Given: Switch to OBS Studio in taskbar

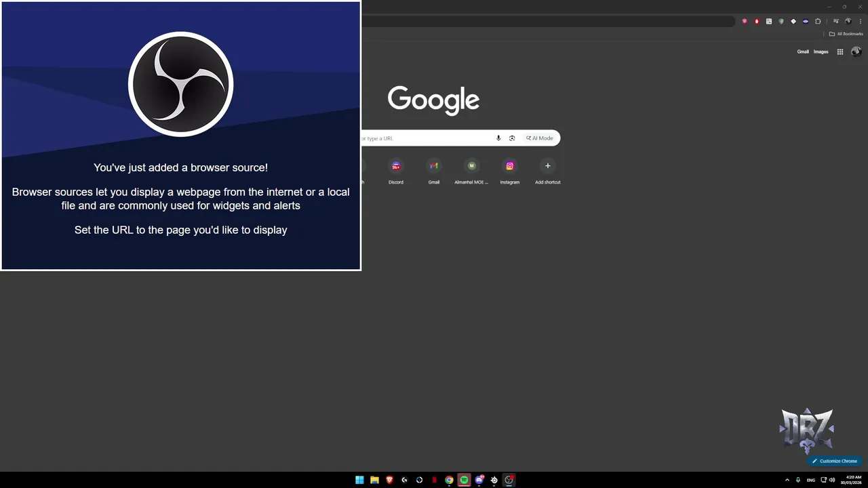Looking at the screenshot, I should click(x=509, y=480).
